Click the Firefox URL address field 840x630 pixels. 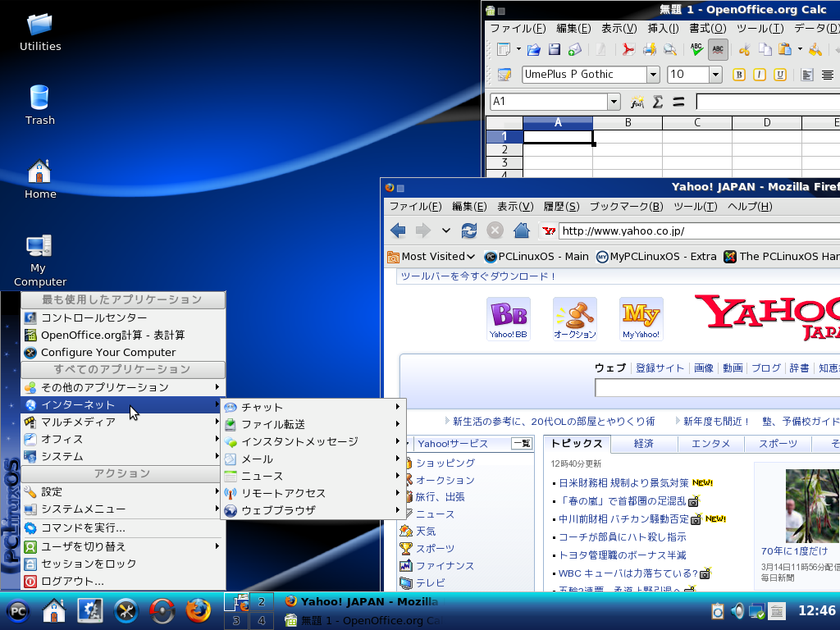(x=700, y=231)
